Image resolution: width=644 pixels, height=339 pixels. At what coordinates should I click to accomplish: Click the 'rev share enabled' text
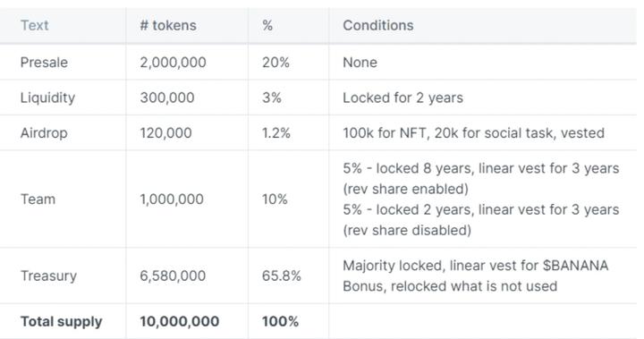point(405,189)
